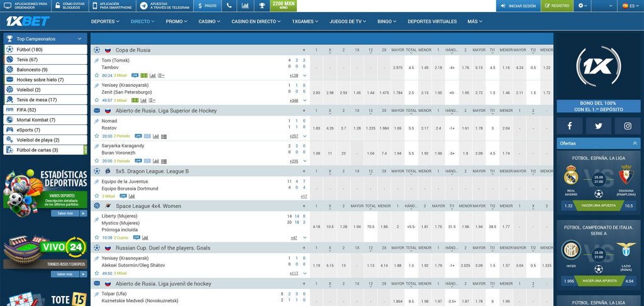Open the Deportes menu
The width and height of the screenshot is (644, 306).
coord(105,21)
